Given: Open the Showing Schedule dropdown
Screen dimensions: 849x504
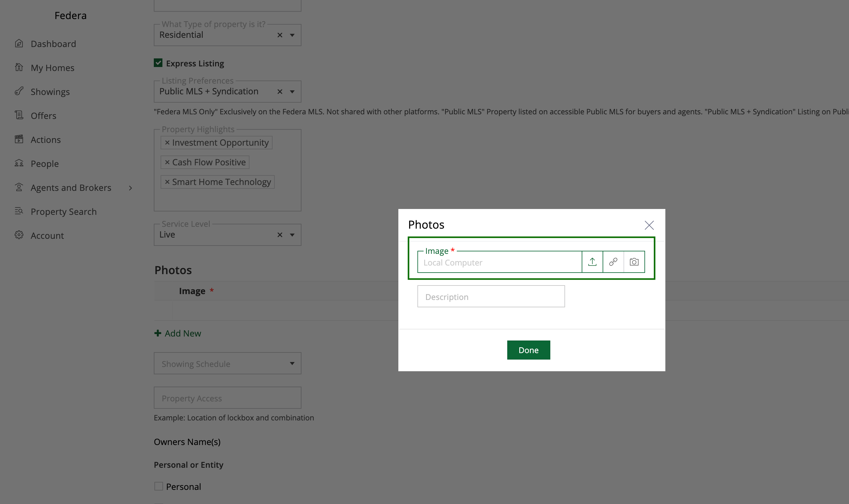Looking at the screenshot, I should point(227,363).
